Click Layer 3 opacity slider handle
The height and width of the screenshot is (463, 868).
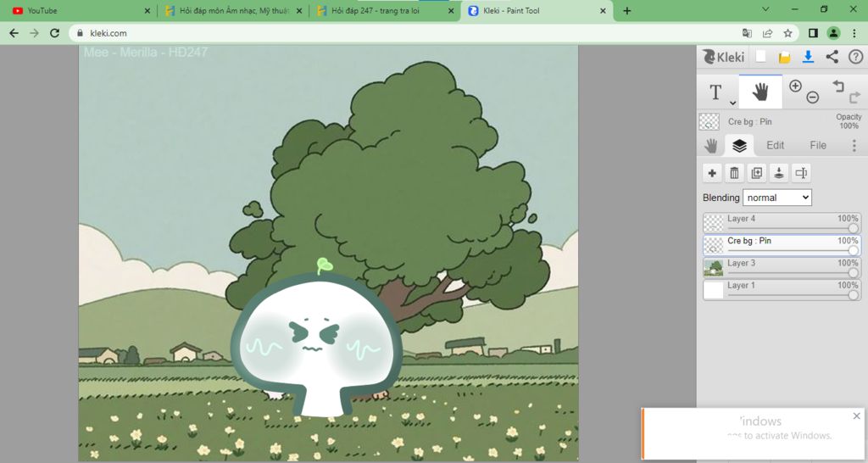tap(853, 272)
